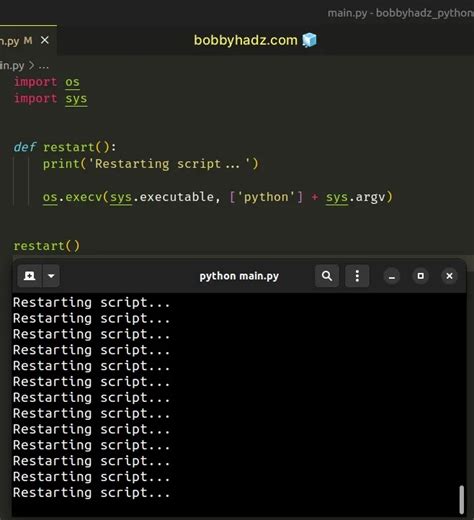Open new terminal tab icon
Image resolution: width=474 pixels, height=520 pixels.
tap(30, 276)
